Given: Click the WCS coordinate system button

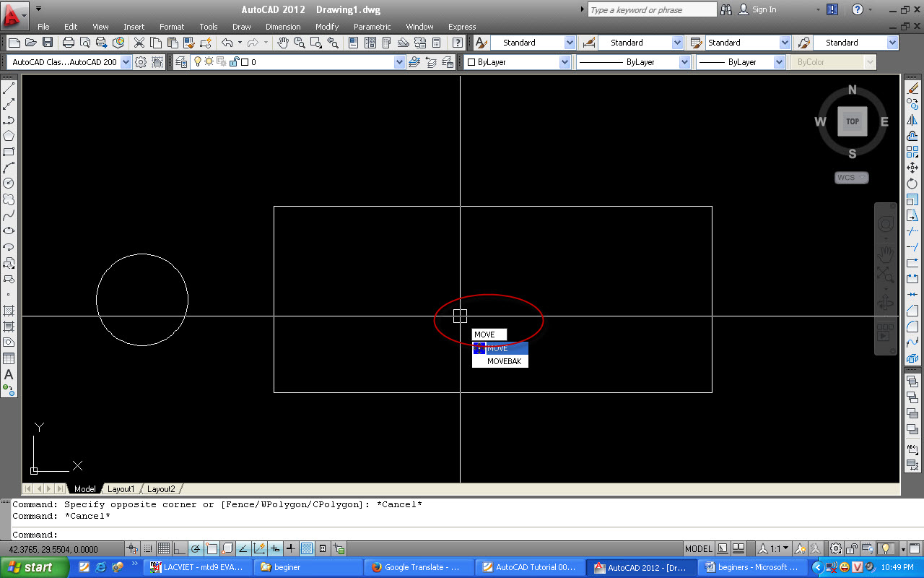Looking at the screenshot, I should point(852,178).
